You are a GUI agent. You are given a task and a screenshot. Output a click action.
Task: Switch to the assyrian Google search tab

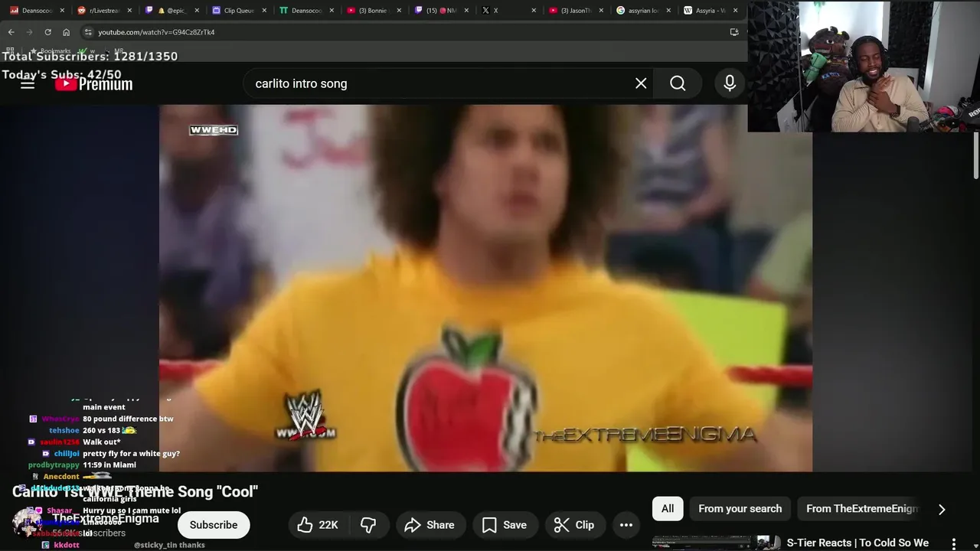pyautogui.click(x=644, y=11)
